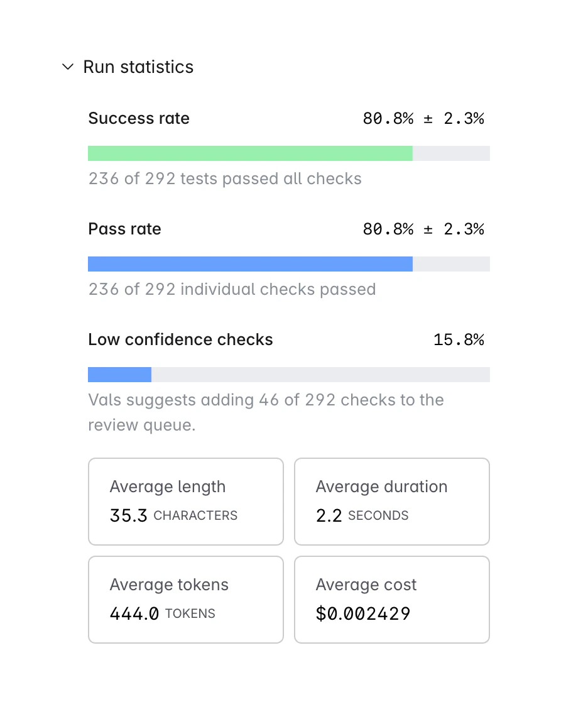Click the ± 2.3% margin next to Pass rate

coord(454,229)
